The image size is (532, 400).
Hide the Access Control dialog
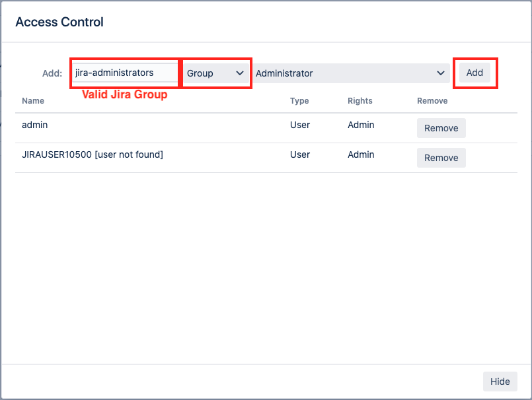(x=500, y=382)
